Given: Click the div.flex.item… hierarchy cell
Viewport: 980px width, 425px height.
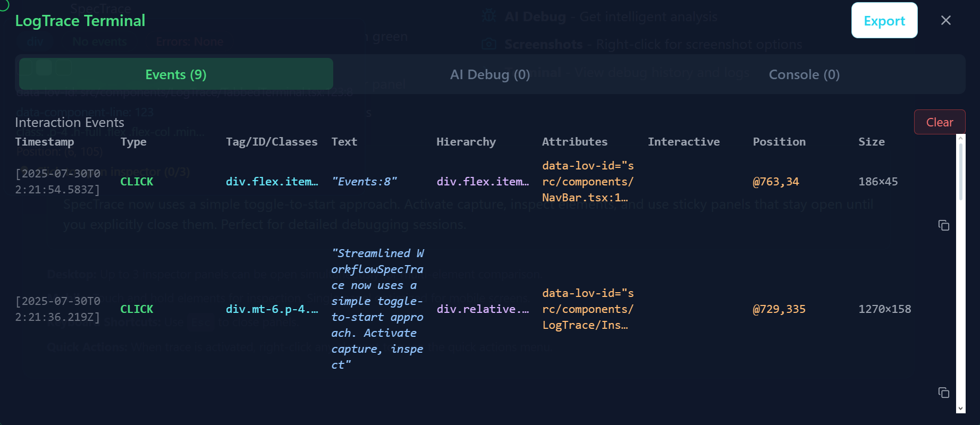Looking at the screenshot, I should point(483,182).
